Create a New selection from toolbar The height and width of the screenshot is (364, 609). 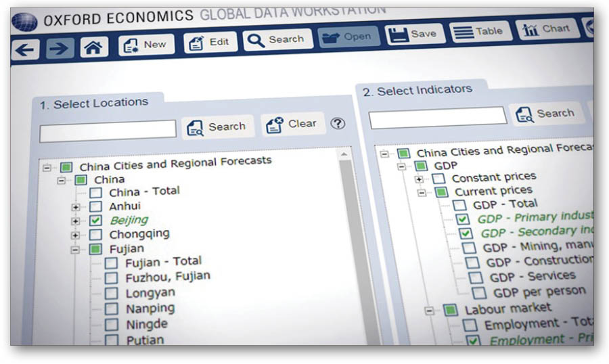click(x=146, y=45)
